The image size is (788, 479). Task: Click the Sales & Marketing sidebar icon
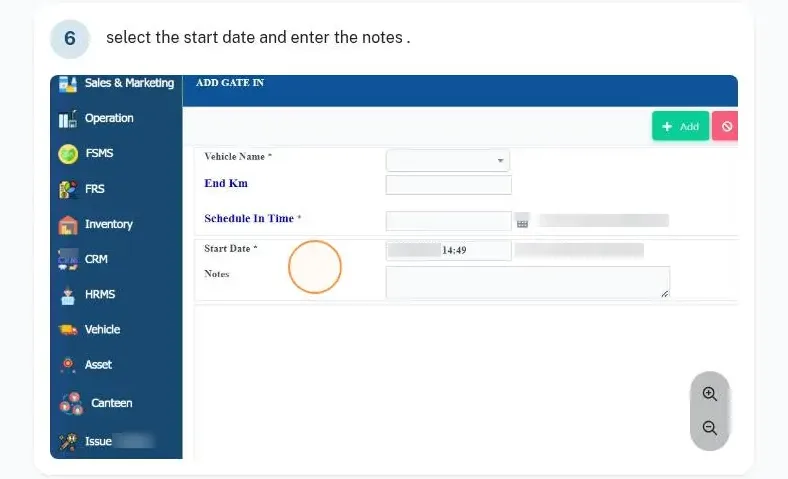click(x=68, y=84)
